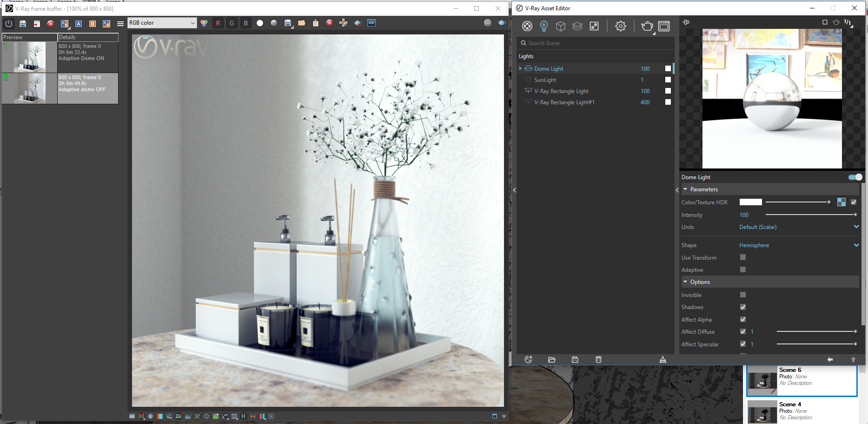Click Scene 4 entry in scenes panel

pyautogui.click(x=802, y=411)
